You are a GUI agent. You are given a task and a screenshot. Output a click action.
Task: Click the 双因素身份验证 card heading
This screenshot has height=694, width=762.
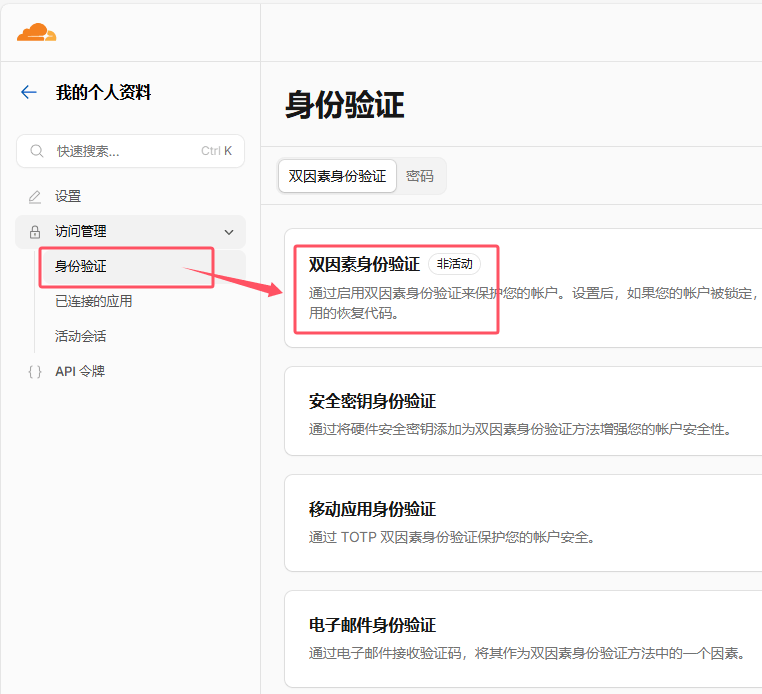[364, 264]
